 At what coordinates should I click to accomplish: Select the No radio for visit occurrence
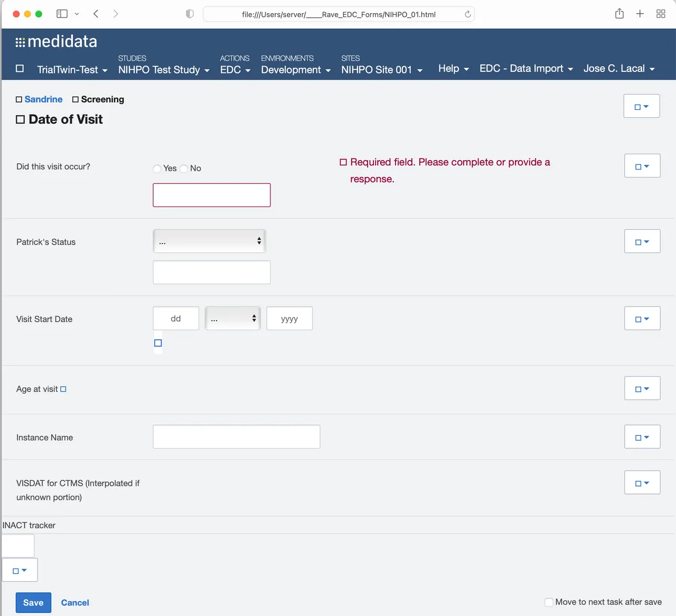(x=183, y=168)
